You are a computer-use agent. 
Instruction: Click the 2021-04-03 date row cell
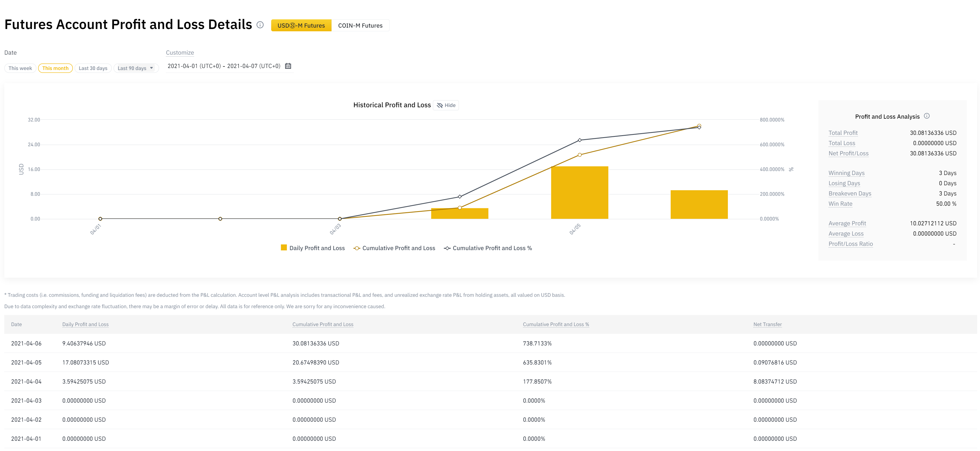pos(26,400)
